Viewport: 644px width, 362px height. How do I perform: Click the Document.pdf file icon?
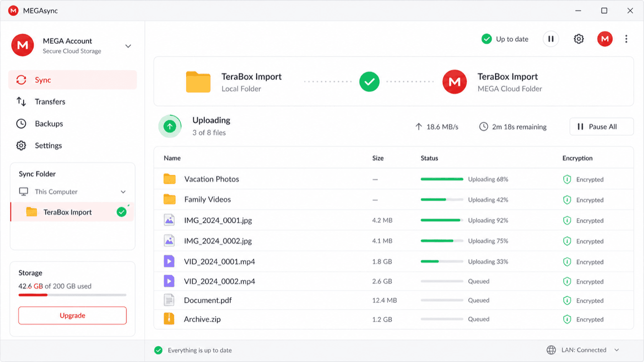(x=169, y=300)
